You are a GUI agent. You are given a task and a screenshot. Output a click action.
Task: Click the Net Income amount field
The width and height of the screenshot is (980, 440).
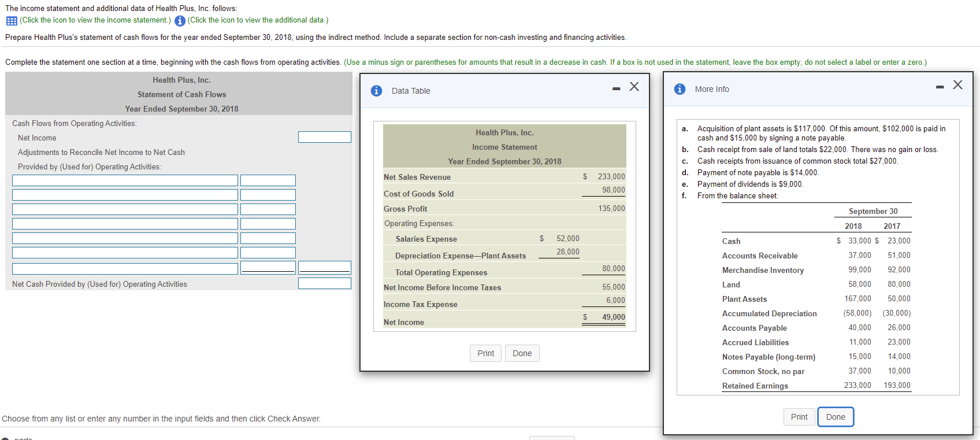pyautogui.click(x=324, y=137)
